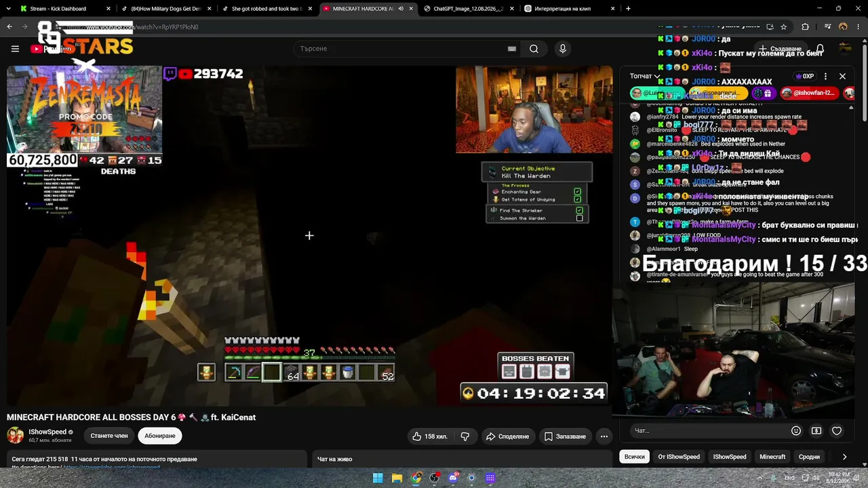The width and height of the screenshot is (868, 488).
Task: Like the video with thumbs up
Action: [x=429, y=436]
